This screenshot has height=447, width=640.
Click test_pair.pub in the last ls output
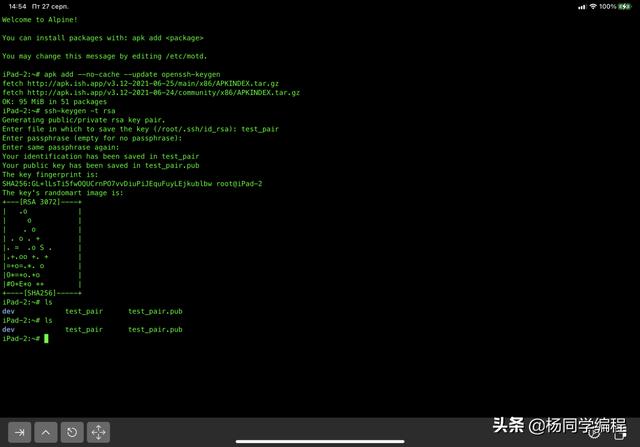pos(155,329)
